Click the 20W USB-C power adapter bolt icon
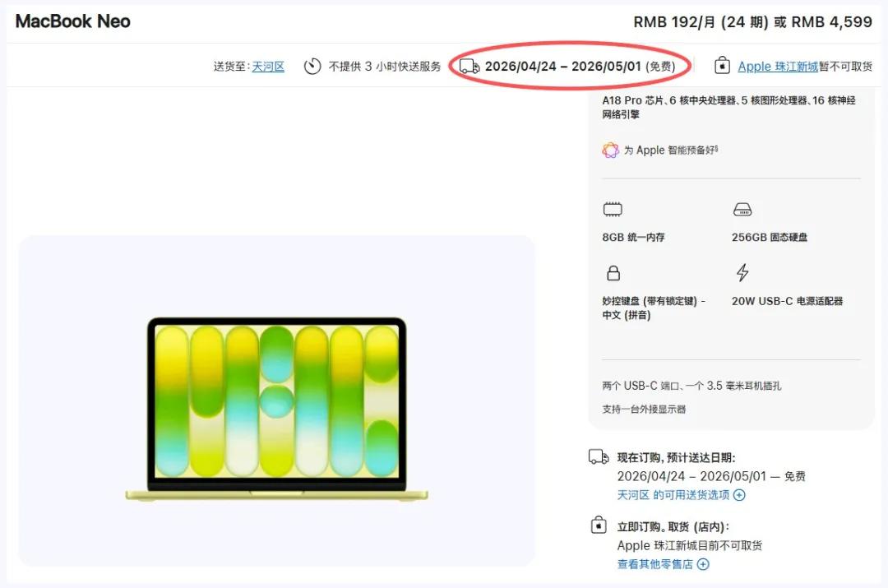Viewport: 888px width, 588px height. 742,272
